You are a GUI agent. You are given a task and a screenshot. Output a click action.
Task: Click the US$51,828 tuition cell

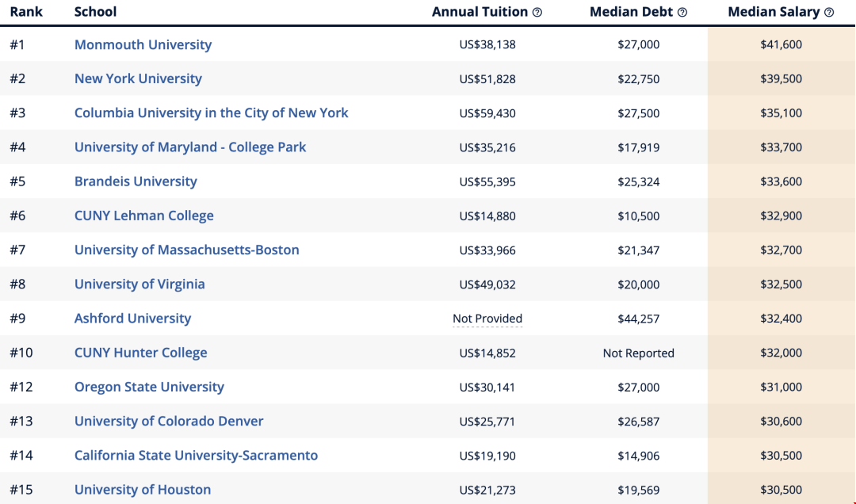pyautogui.click(x=487, y=79)
